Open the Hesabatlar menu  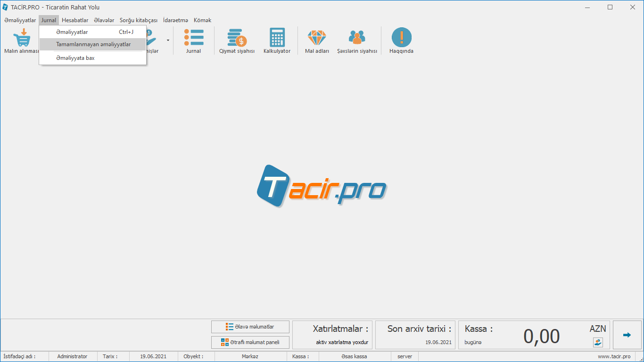(x=75, y=20)
